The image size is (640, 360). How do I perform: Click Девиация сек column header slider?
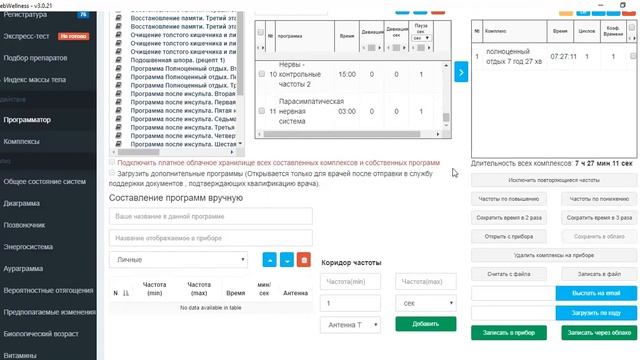[x=396, y=48]
